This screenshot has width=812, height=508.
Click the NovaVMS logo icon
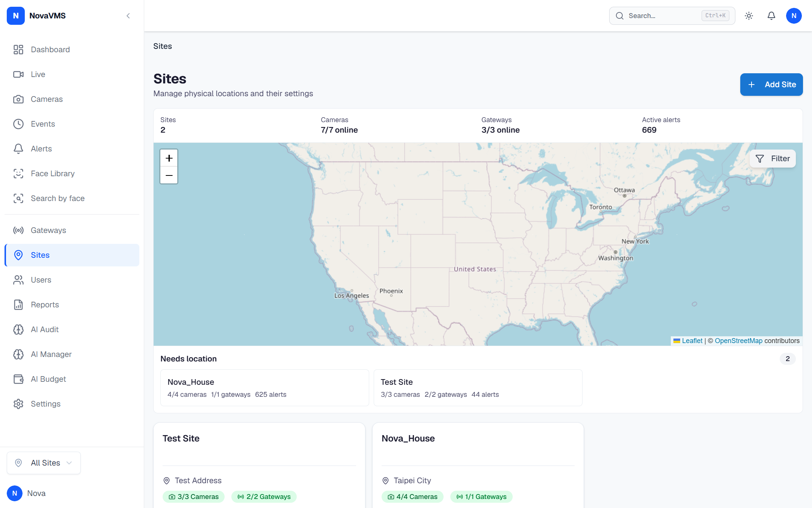16,16
